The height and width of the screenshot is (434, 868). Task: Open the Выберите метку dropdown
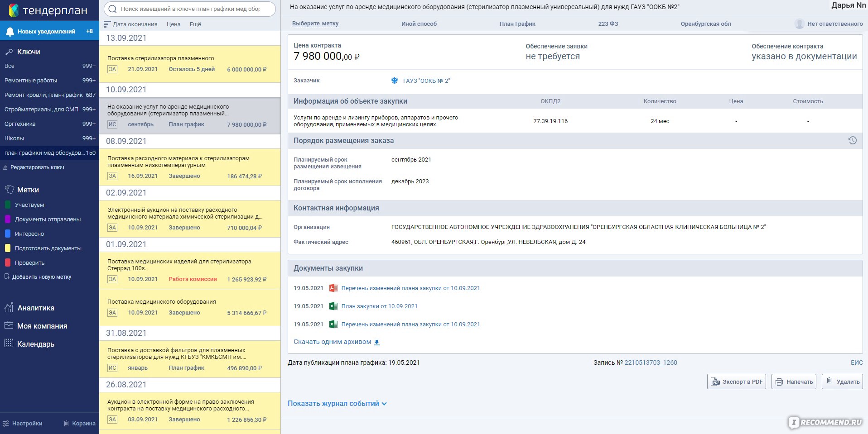[315, 24]
